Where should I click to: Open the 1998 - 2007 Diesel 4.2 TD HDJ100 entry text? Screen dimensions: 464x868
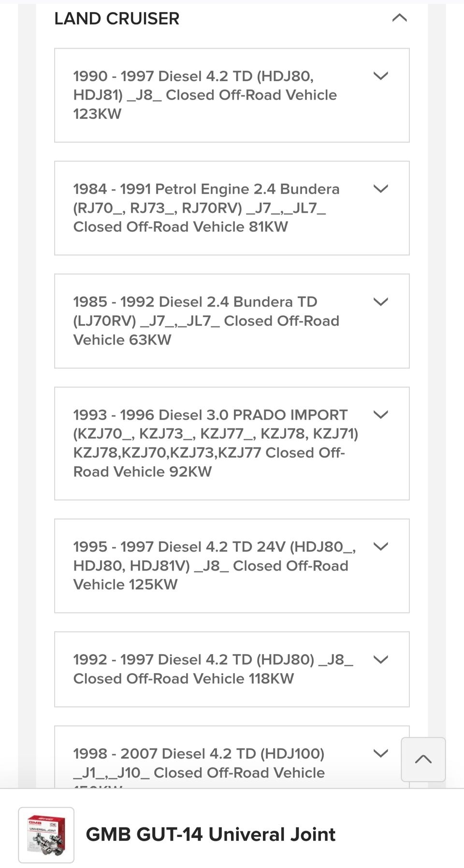(x=199, y=763)
